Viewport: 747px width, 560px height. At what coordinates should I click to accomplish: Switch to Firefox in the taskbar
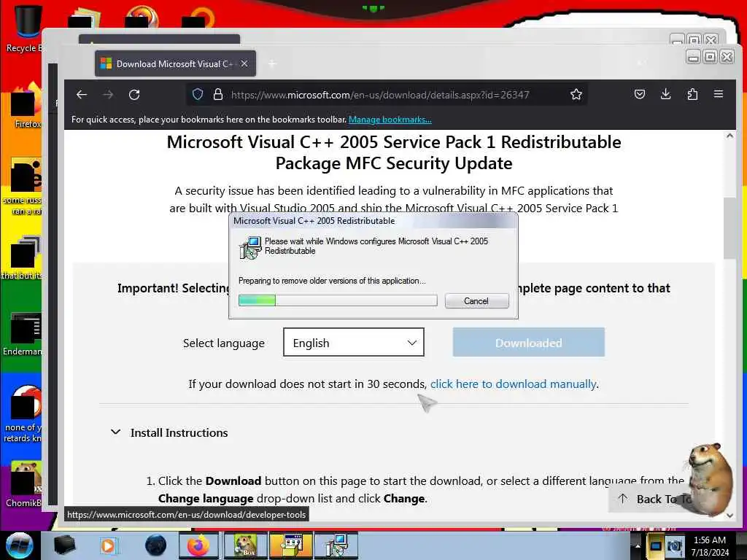pos(198,545)
